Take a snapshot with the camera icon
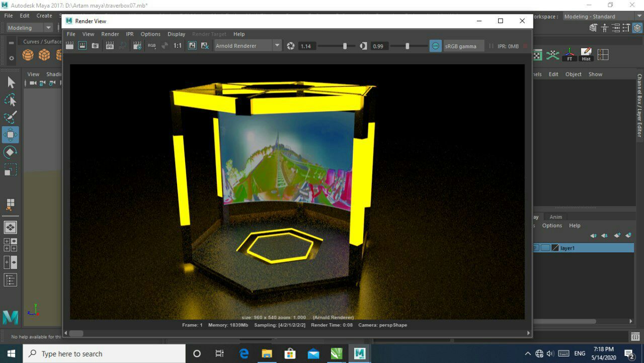This screenshot has height=363, width=644. (95, 46)
